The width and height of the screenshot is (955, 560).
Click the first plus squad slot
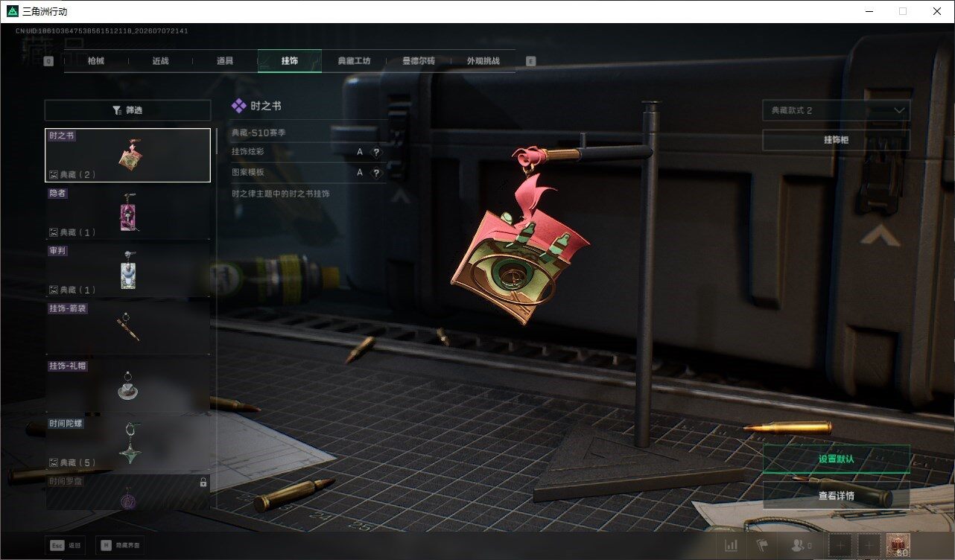[840, 546]
